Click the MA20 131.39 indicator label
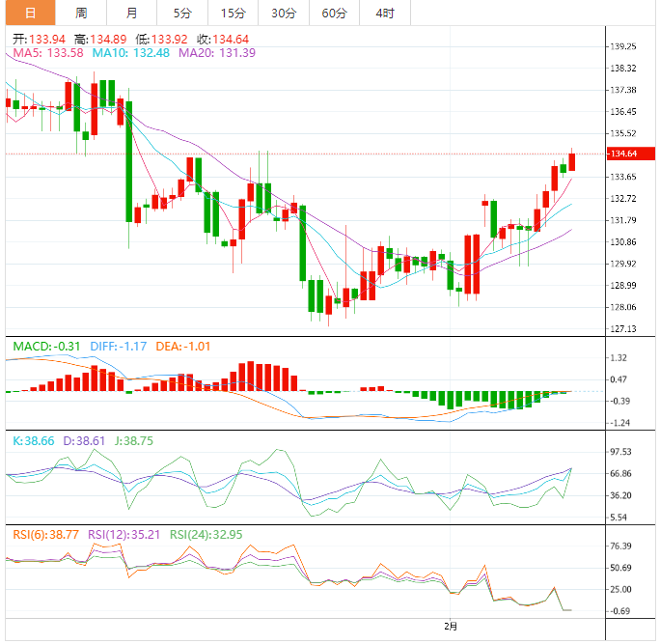Image resolution: width=660 pixels, height=644 pixels. tap(217, 53)
